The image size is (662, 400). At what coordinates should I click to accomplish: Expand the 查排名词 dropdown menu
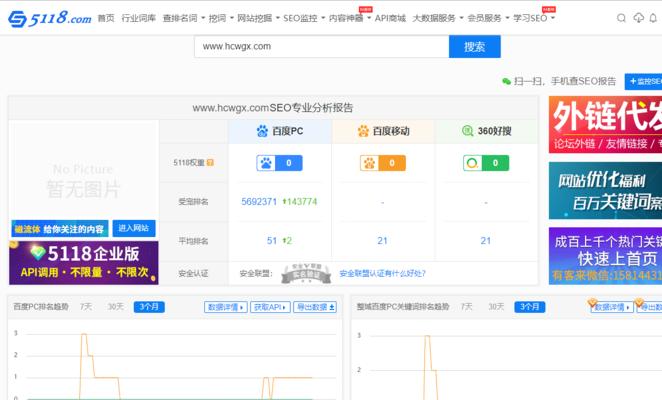pos(184,18)
